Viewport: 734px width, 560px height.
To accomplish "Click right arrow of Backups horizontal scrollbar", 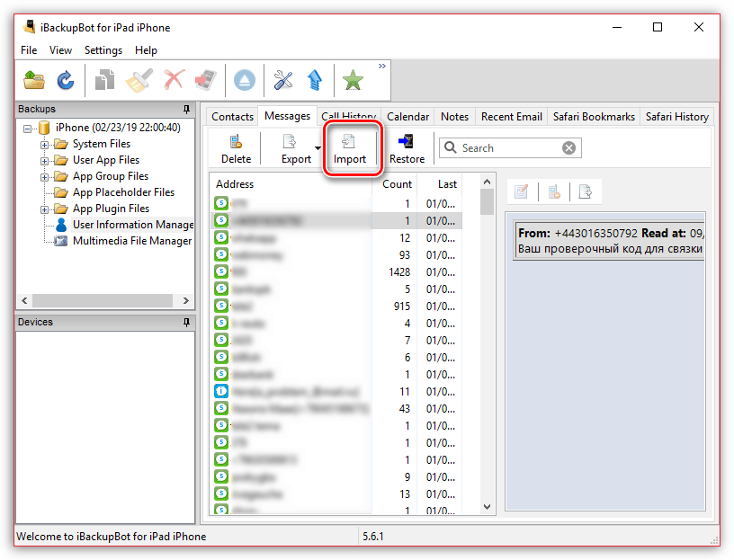I will coord(186,300).
